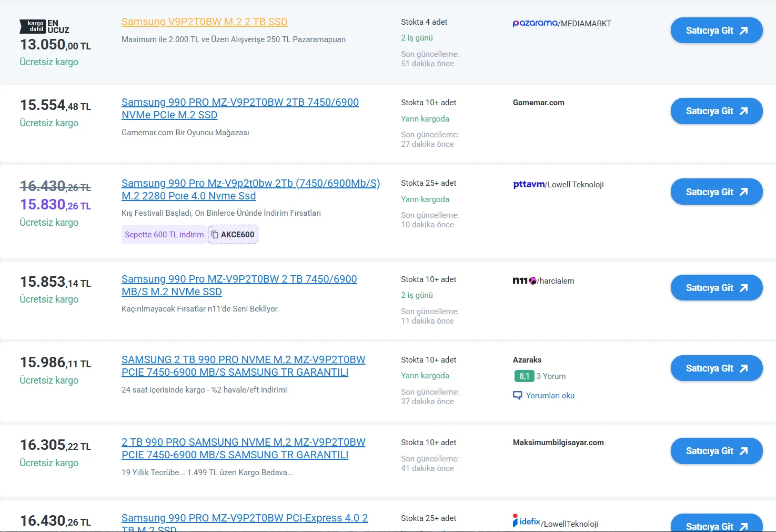776x532 pixels.
Task: Click 'Yarın kargoda' in the Azaraks row
Action: (x=425, y=376)
